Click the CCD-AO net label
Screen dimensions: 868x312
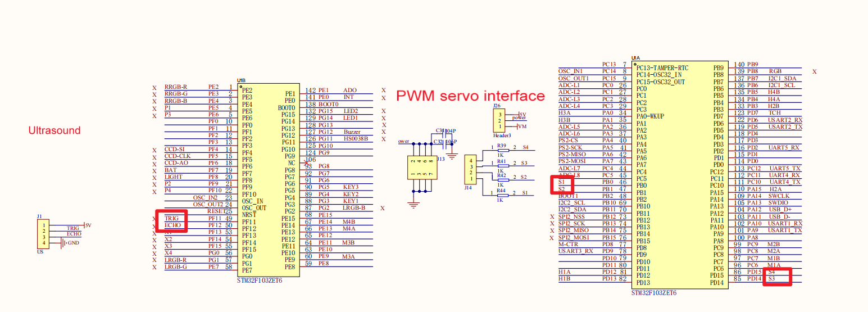[x=175, y=163]
